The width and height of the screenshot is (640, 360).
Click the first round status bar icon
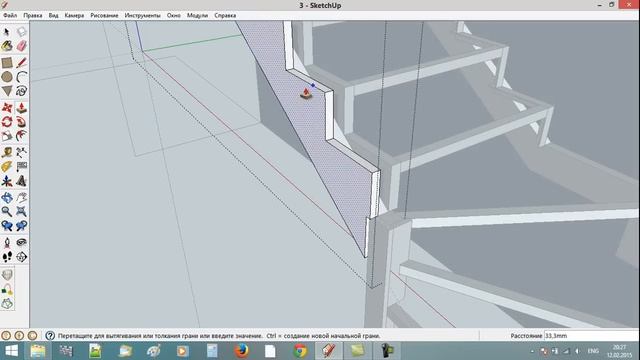(6, 336)
